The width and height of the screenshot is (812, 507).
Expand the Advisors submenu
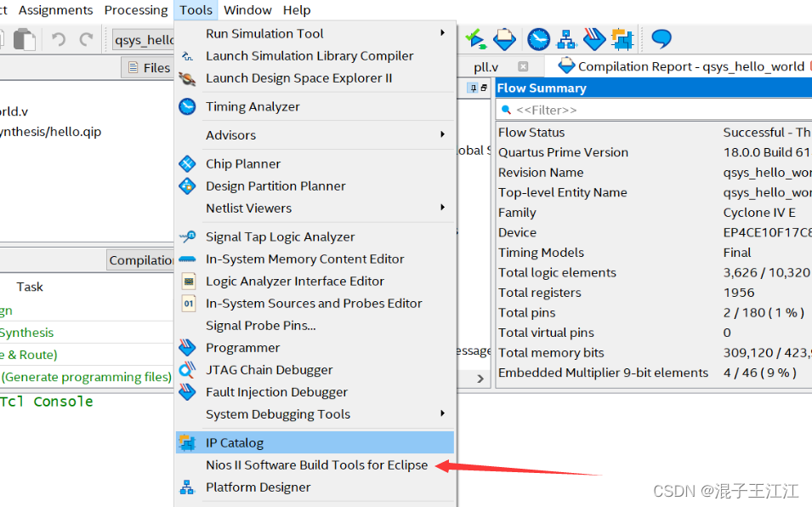pyautogui.click(x=442, y=134)
